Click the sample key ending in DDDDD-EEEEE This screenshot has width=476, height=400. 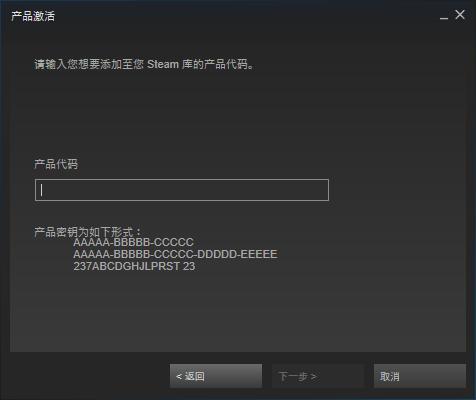[x=175, y=254]
